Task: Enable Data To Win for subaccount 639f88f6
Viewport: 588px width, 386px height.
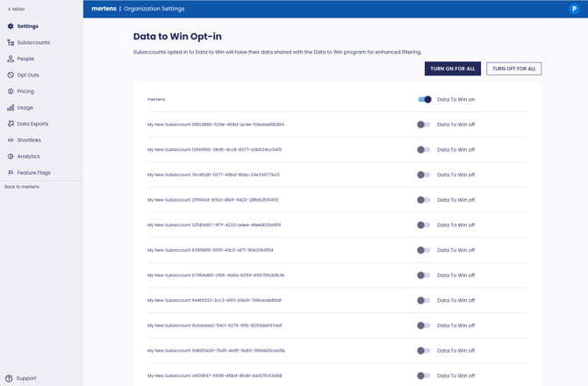Action: (424, 250)
